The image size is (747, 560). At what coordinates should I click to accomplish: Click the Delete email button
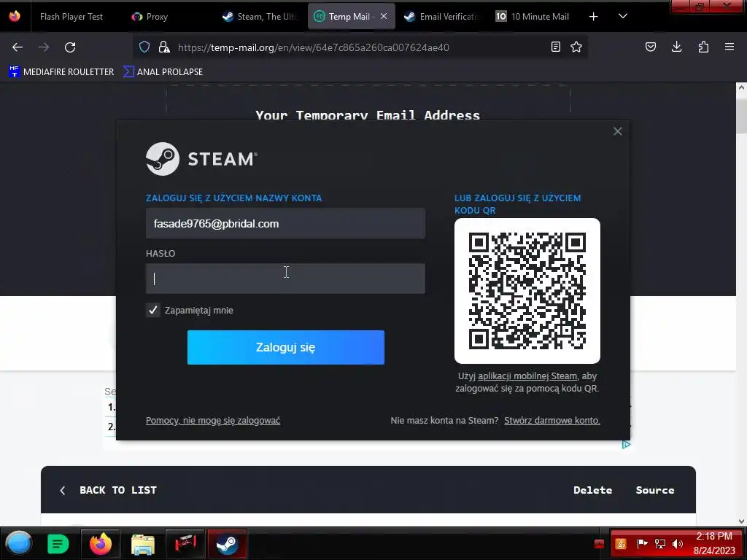click(592, 490)
